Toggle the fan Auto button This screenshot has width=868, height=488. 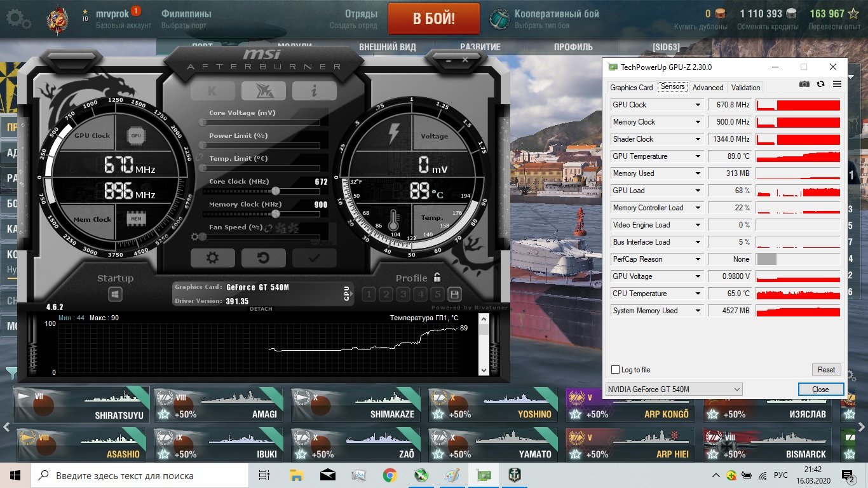pos(325,243)
